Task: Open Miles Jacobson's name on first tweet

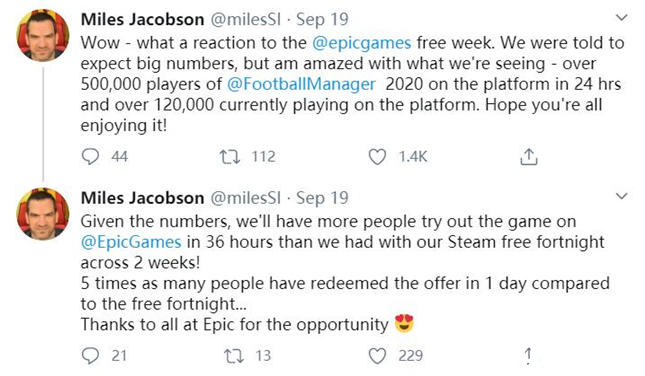Action: 142,19
